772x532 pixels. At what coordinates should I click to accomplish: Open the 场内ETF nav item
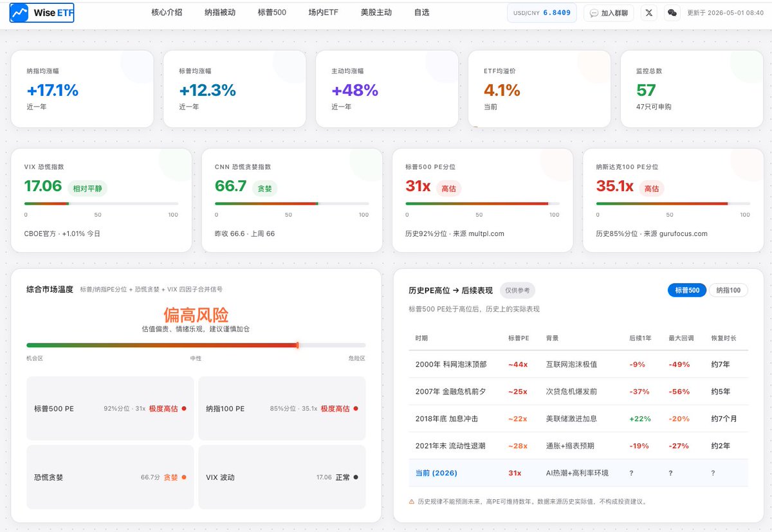323,12
